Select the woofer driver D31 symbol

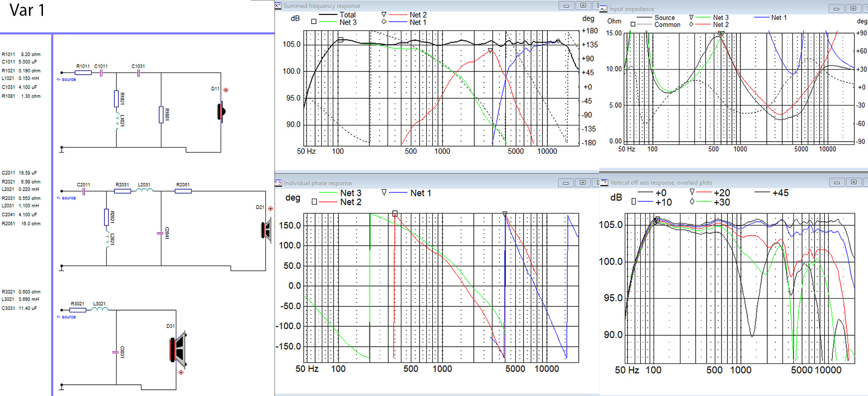pos(179,350)
